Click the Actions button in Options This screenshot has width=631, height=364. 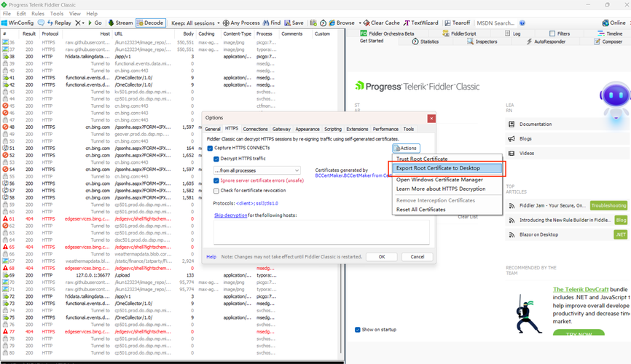click(406, 148)
